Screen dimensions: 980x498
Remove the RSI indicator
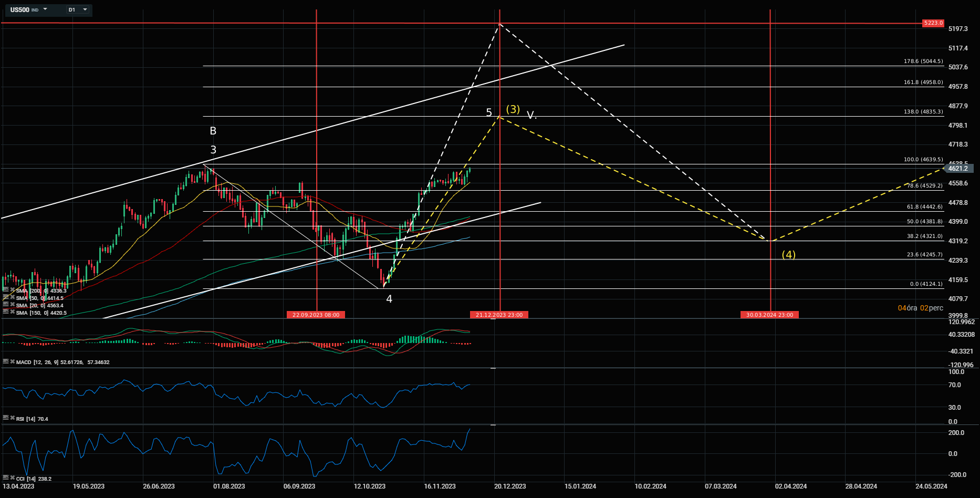point(12,418)
